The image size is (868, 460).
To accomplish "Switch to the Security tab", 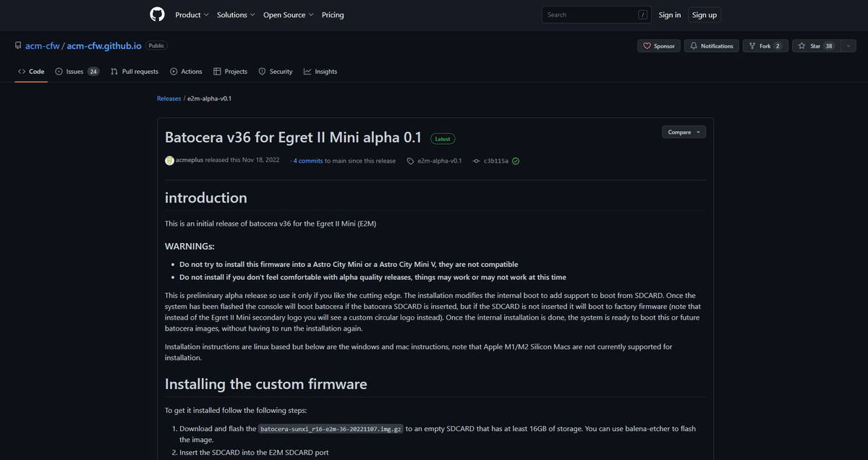I will [x=276, y=72].
